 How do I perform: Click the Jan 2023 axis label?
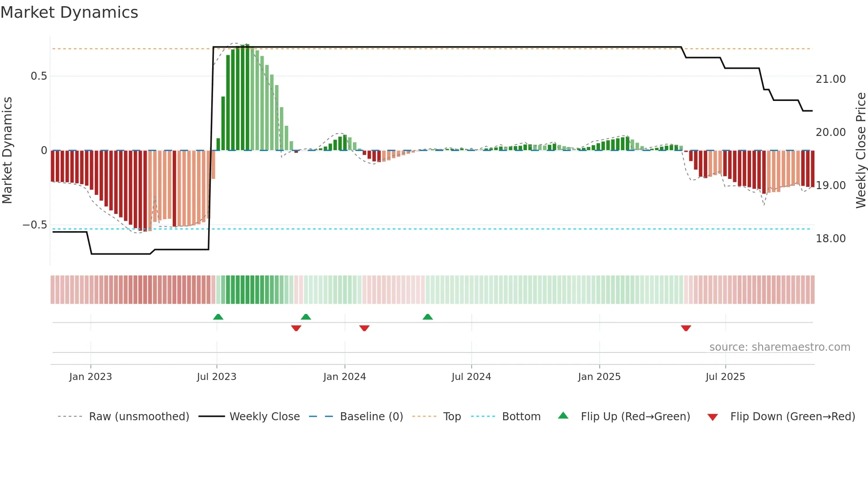[91, 377]
